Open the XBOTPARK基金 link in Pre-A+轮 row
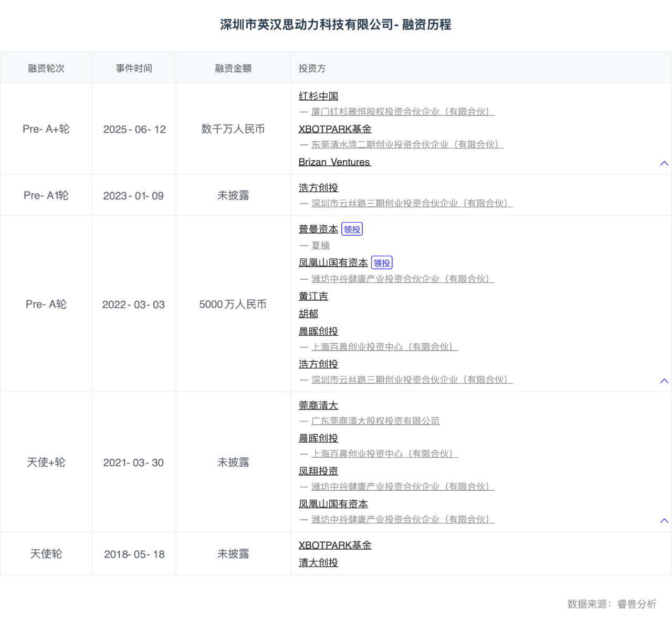672x631 pixels. pyautogui.click(x=334, y=129)
